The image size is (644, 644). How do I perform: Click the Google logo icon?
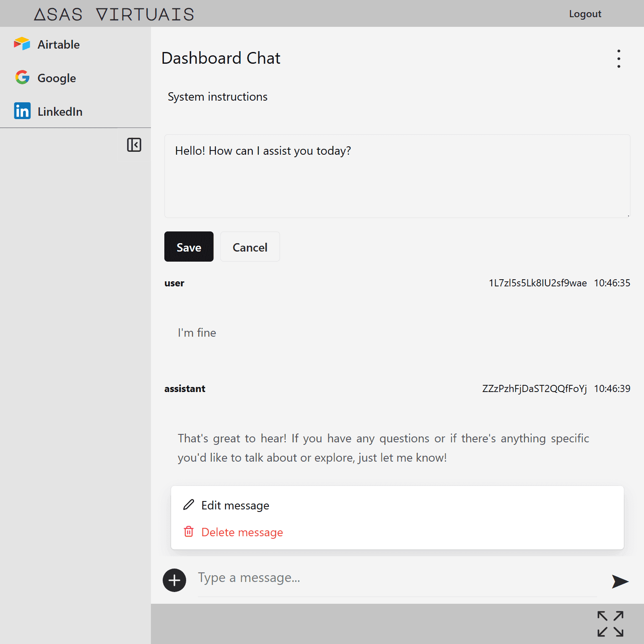[x=22, y=78]
